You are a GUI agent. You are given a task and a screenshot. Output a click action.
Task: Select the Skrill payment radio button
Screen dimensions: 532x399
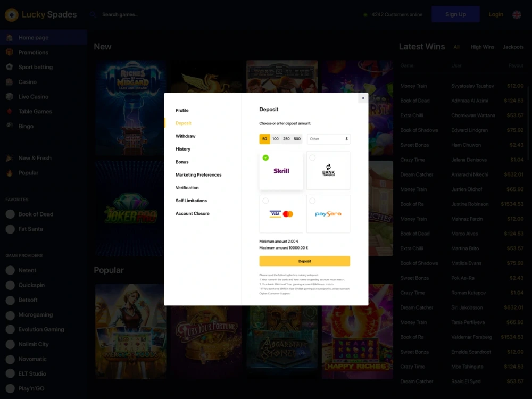265,157
